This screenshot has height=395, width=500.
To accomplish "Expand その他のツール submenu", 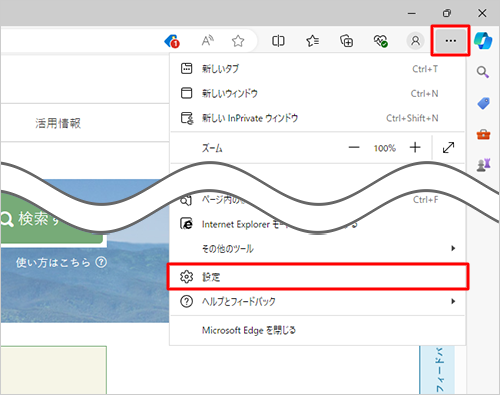I will pos(317,248).
